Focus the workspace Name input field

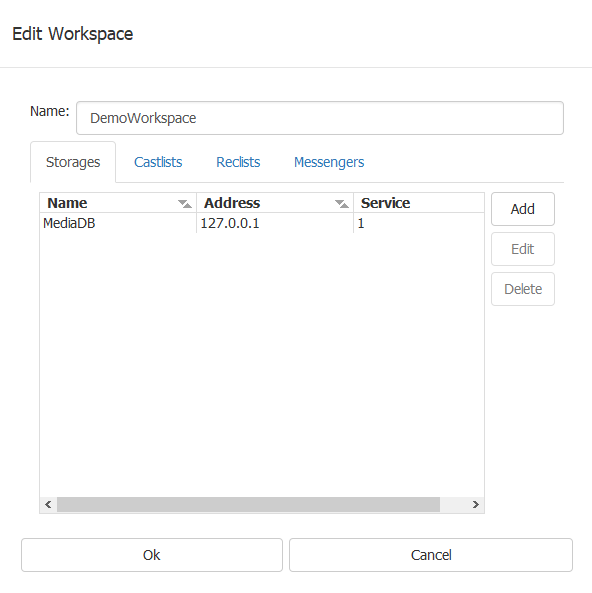320,118
